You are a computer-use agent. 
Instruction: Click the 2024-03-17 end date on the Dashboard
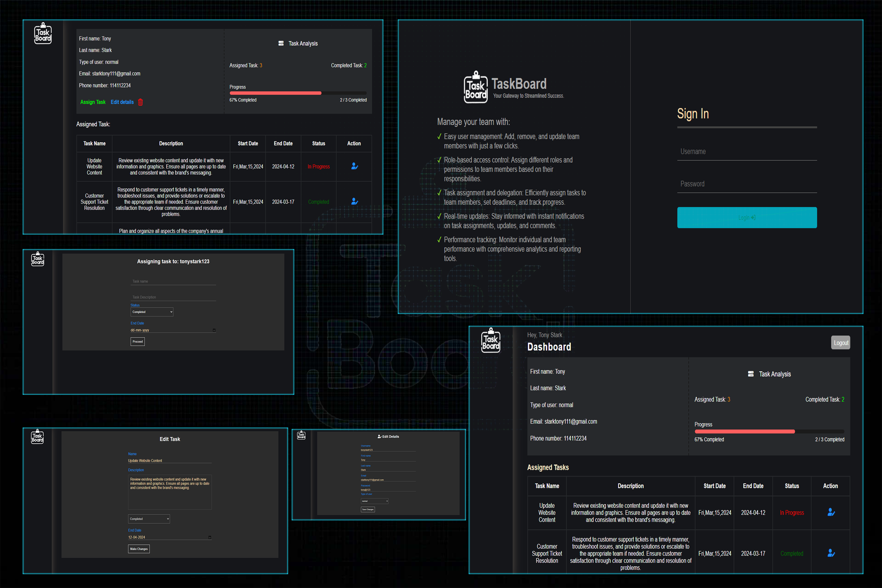click(x=753, y=554)
